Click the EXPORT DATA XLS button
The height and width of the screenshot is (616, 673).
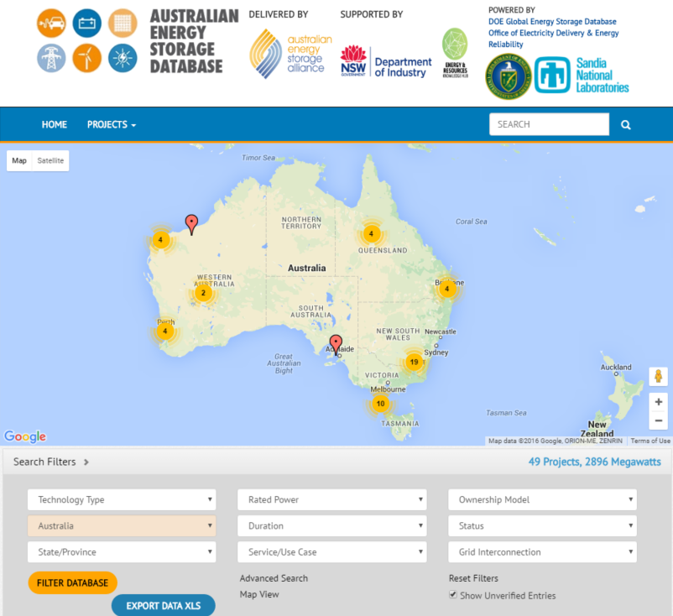tap(164, 606)
